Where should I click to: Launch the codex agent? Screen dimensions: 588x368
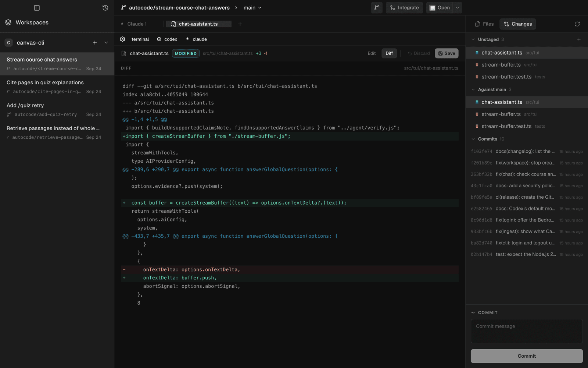point(167,39)
